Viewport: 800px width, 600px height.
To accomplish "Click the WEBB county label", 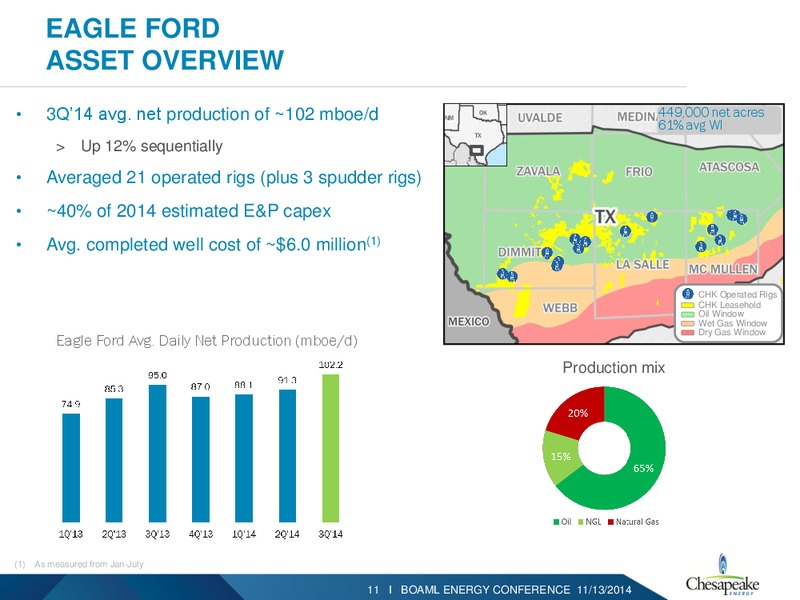I will 560,308.
